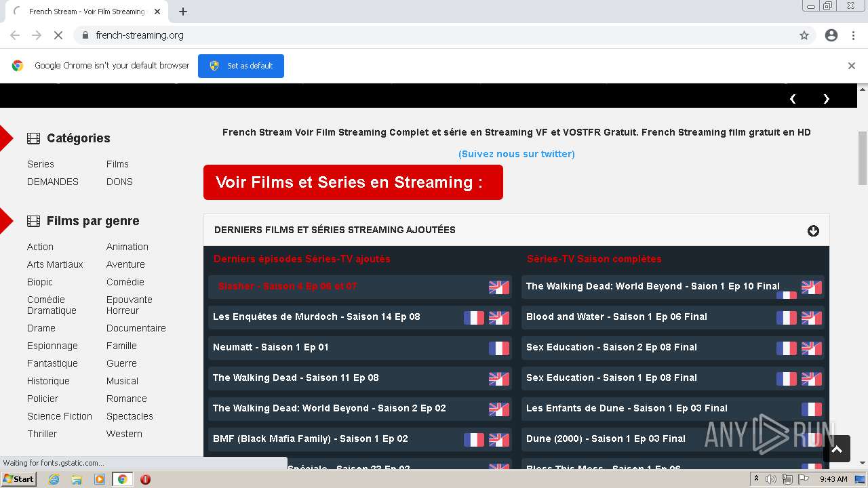Open File Explorer folder in taskbar

(x=77, y=479)
